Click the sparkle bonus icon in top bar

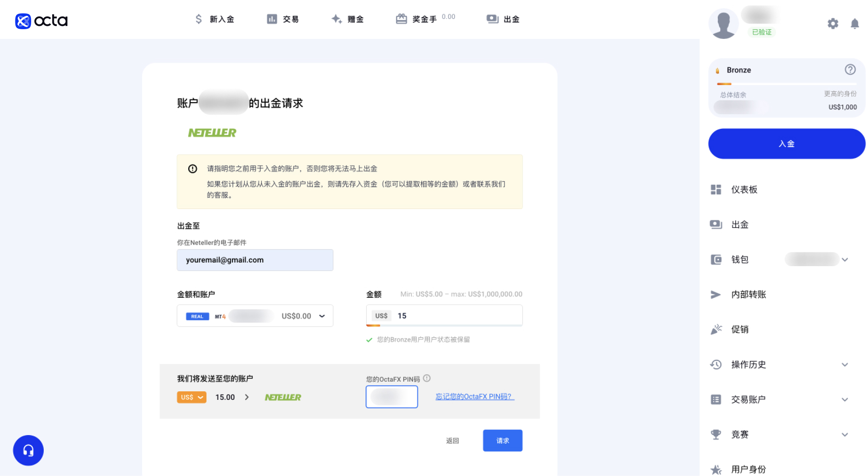[336, 19]
